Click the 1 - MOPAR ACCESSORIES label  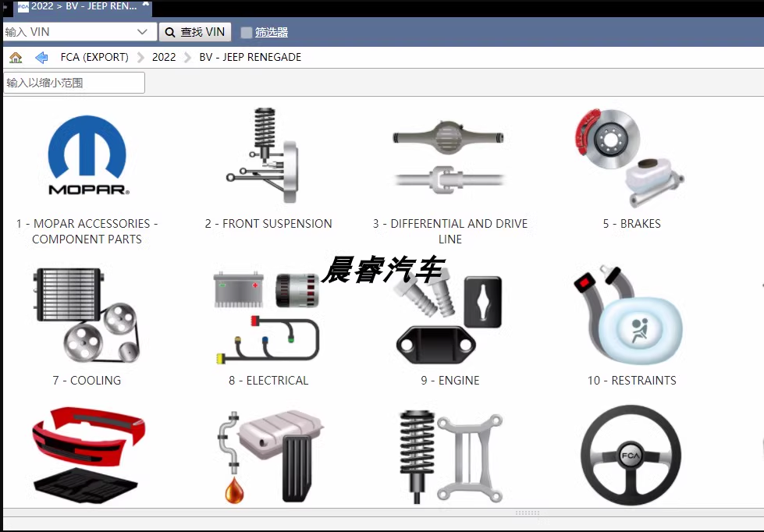pos(87,232)
